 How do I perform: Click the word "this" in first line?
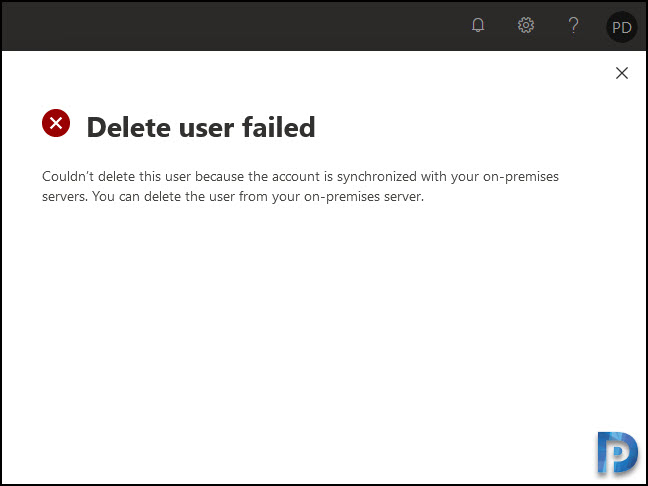point(150,176)
